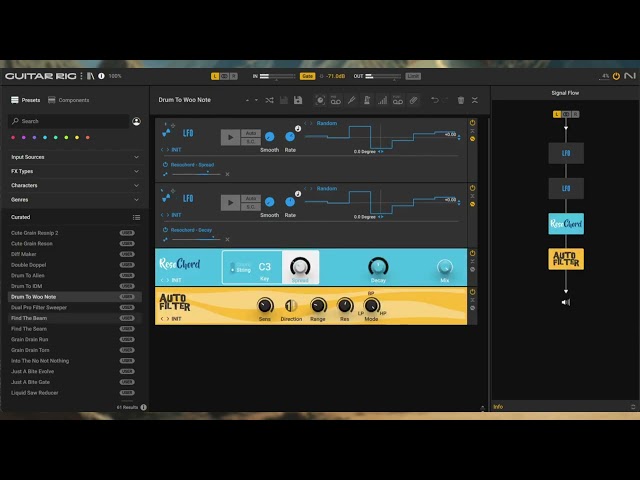Open the global FX record-circle icon

tap(320, 100)
